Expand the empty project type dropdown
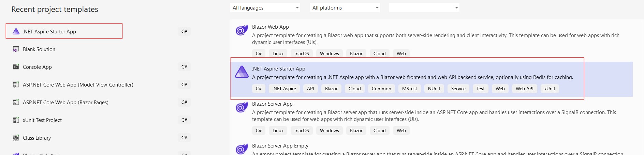644x155 pixels. (424, 8)
